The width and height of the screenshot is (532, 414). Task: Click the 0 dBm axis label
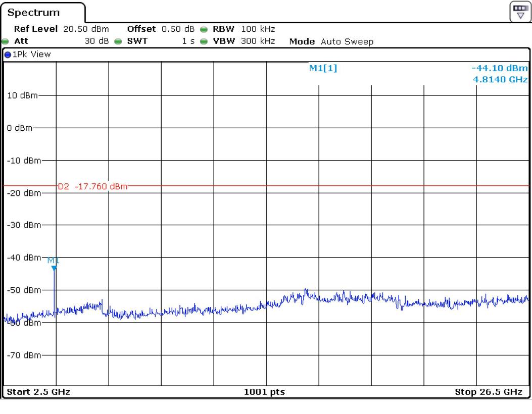click(20, 128)
